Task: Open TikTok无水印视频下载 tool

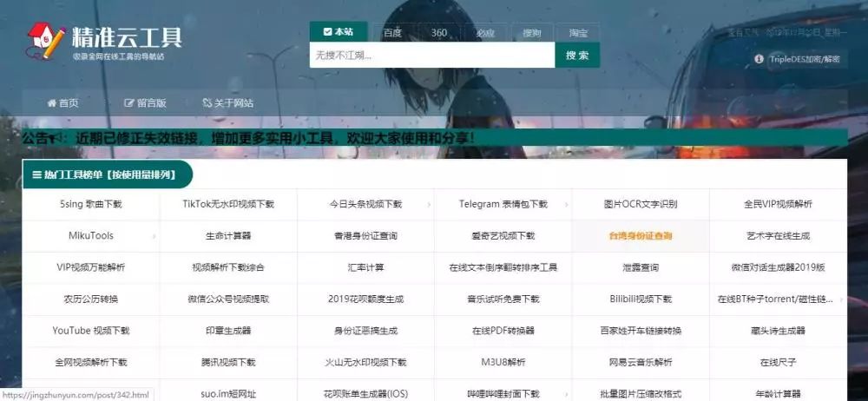Action: [x=228, y=204]
